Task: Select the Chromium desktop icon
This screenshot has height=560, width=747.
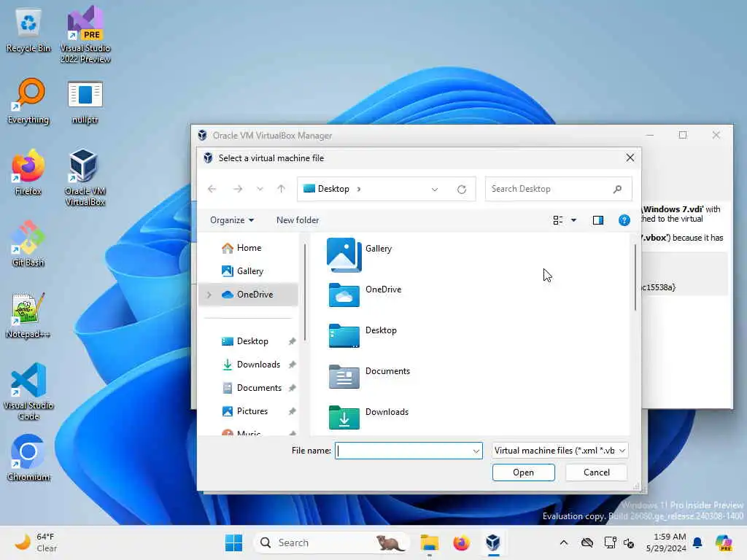Action: [28, 458]
